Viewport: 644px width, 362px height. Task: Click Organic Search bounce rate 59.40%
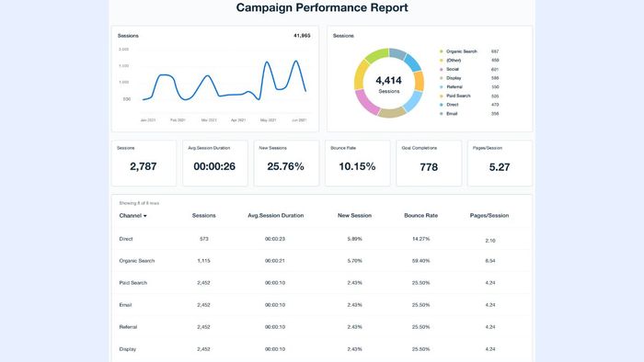(421, 261)
